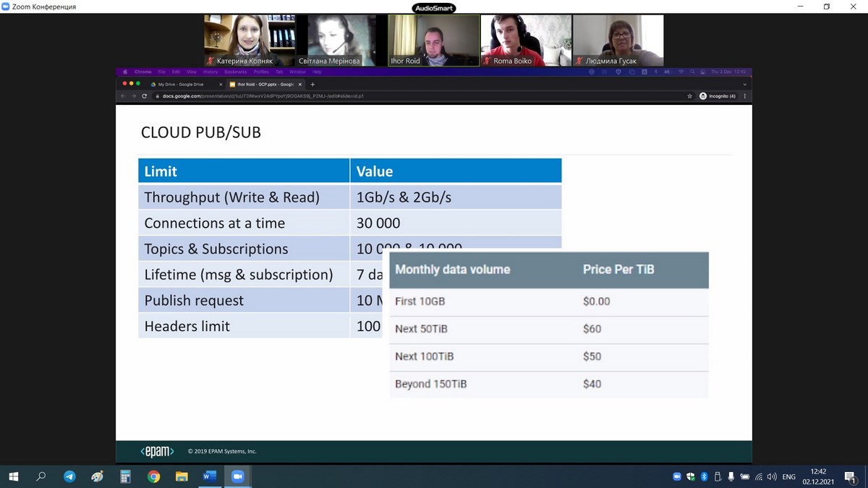Click the microphone tray icon
Screen dimensions: 868x488
coord(731,476)
